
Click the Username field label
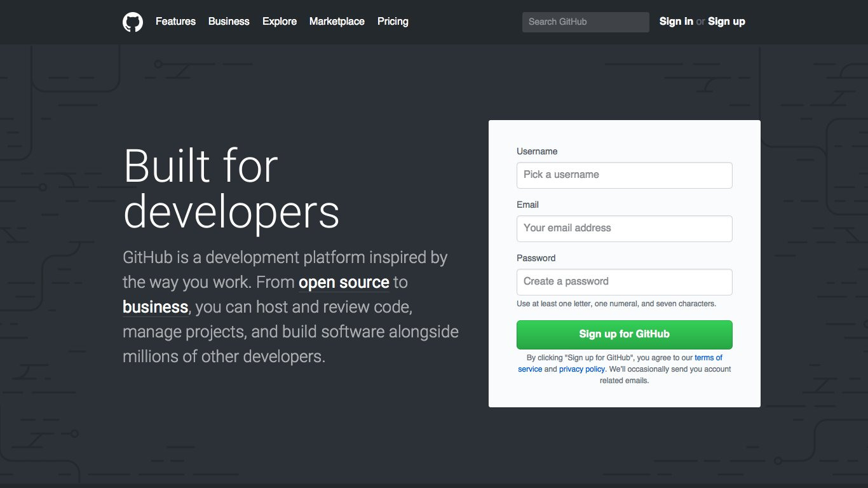[x=537, y=151]
